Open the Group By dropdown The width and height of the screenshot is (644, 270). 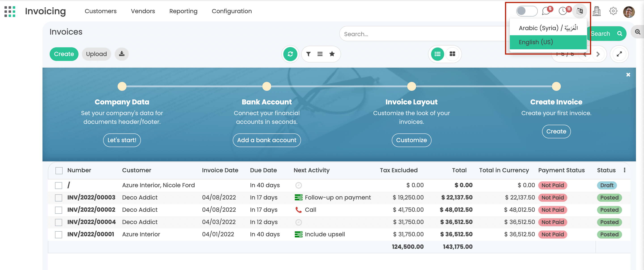pos(320,54)
